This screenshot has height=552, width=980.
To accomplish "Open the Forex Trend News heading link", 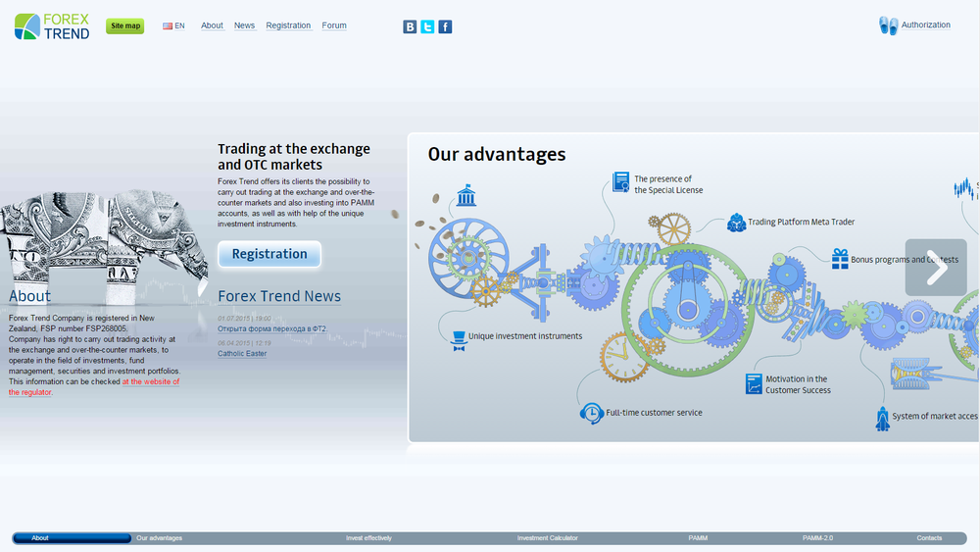I will click(x=279, y=296).
